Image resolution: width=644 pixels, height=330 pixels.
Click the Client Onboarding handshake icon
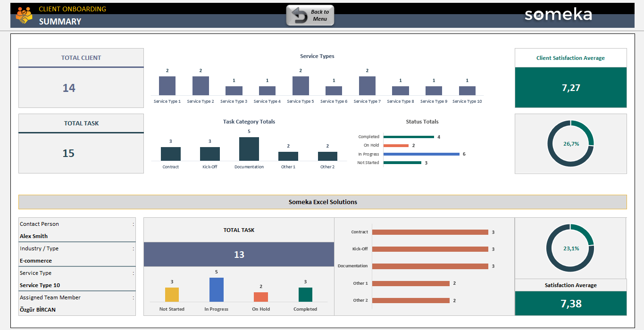point(24,16)
